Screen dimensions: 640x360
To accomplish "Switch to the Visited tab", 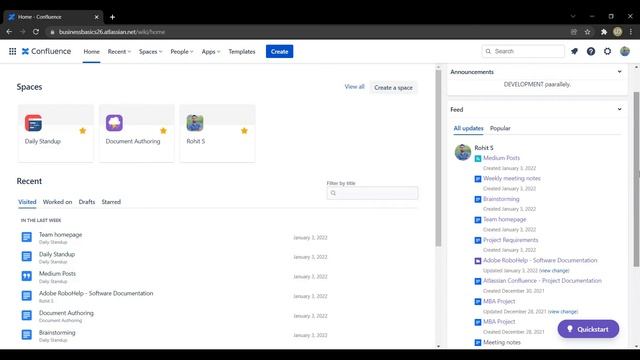I will point(27,202).
